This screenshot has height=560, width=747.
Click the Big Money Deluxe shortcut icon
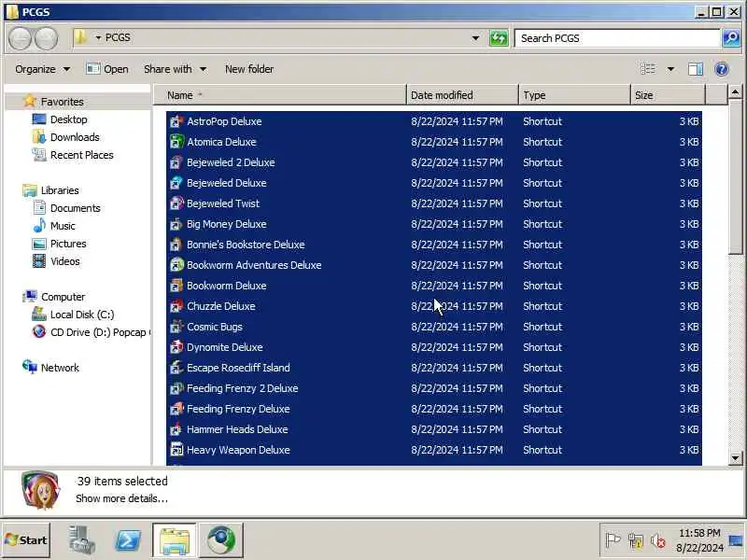[x=176, y=224]
